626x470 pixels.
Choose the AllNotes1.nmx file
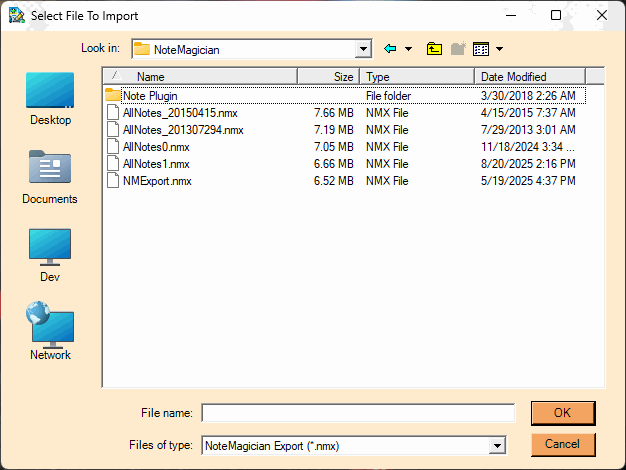(x=155, y=164)
